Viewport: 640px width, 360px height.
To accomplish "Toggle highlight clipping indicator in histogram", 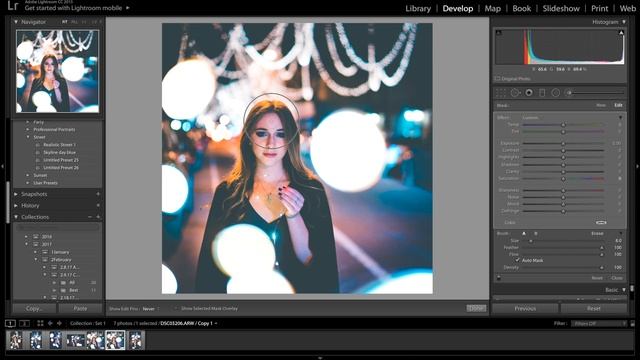I will click(621, 33).
